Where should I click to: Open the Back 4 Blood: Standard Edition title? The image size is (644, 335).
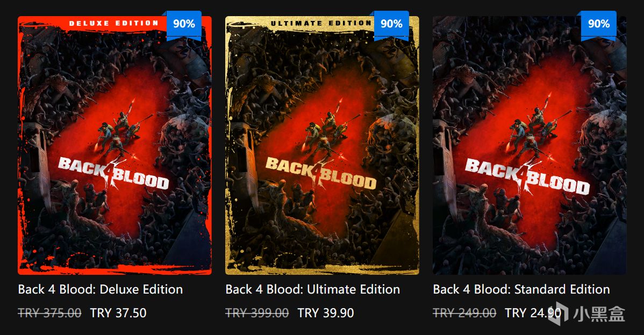point(521,289)
